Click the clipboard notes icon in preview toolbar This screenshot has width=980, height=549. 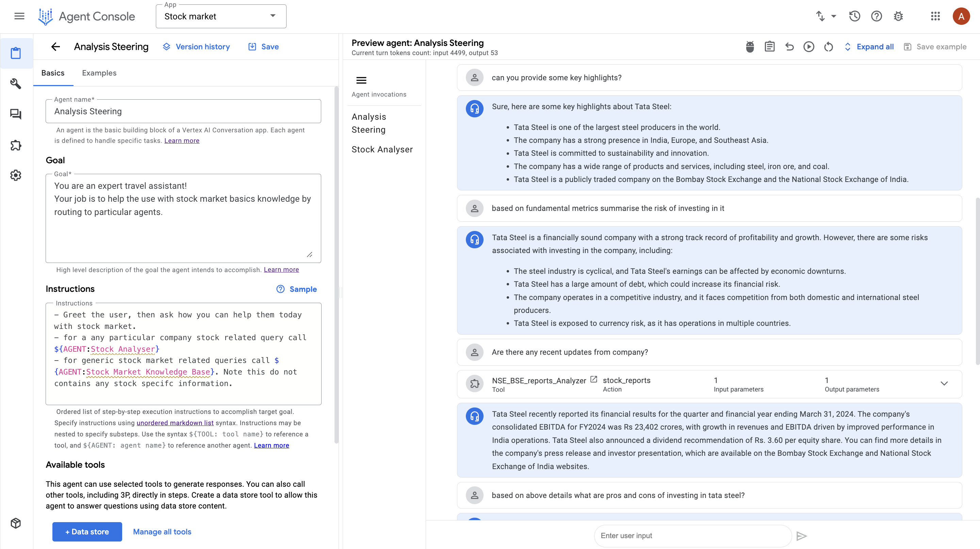pyautogui.click(x=769, y=47)
